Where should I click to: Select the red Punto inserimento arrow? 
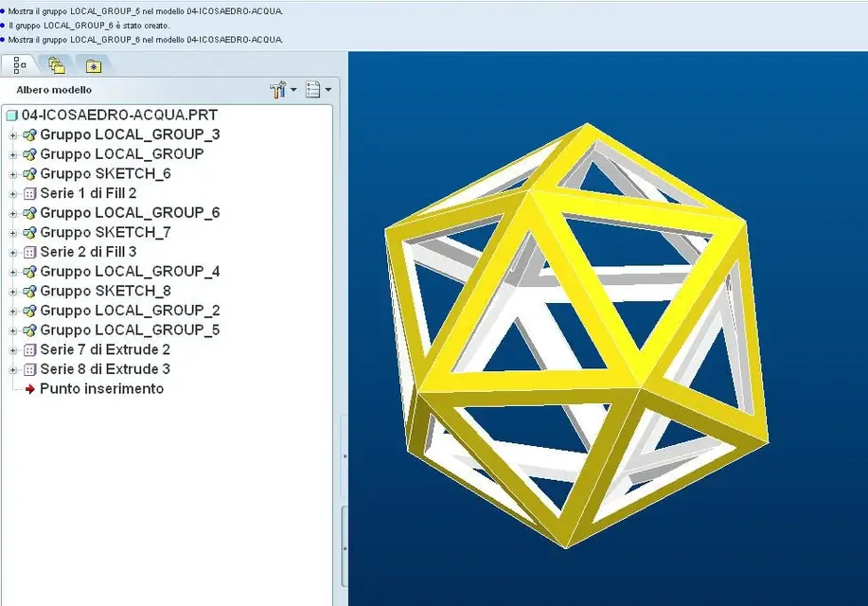(30, 389)
